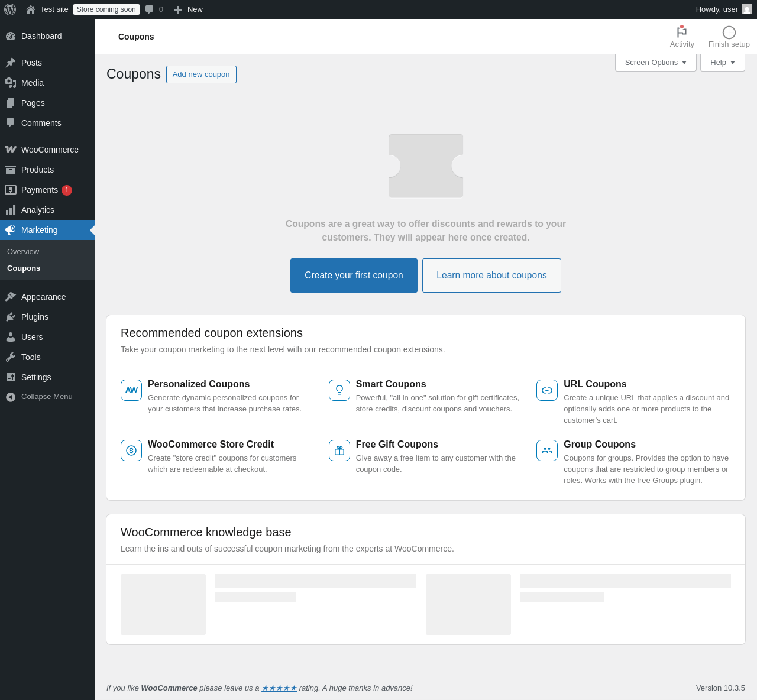The height and width of the screenshot is (700, 757).
Task: Open the Free Gift Coupons title
Action: 397,445
